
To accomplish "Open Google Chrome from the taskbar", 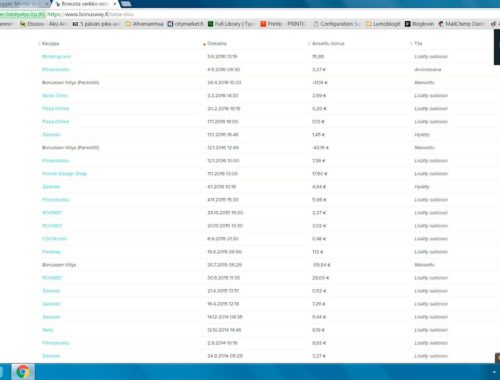I will pos(23,372).
